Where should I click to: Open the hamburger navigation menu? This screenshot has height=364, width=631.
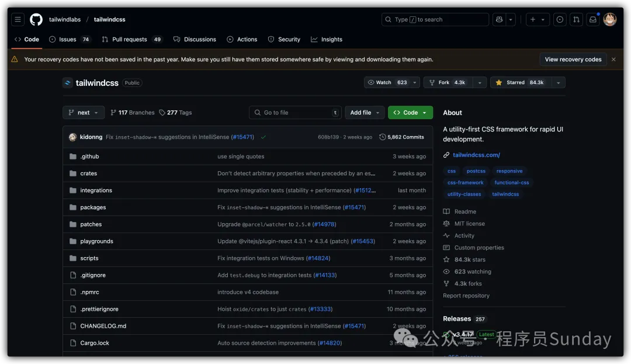18,19
